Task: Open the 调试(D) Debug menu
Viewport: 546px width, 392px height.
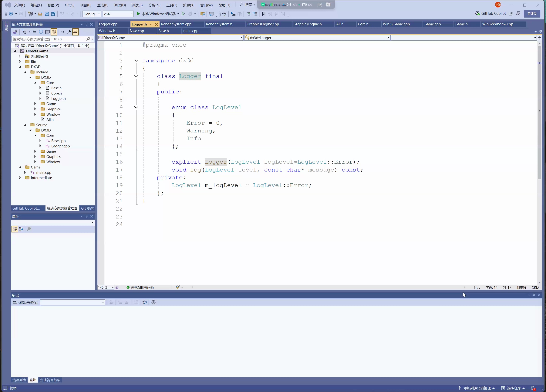Action: 120,5
